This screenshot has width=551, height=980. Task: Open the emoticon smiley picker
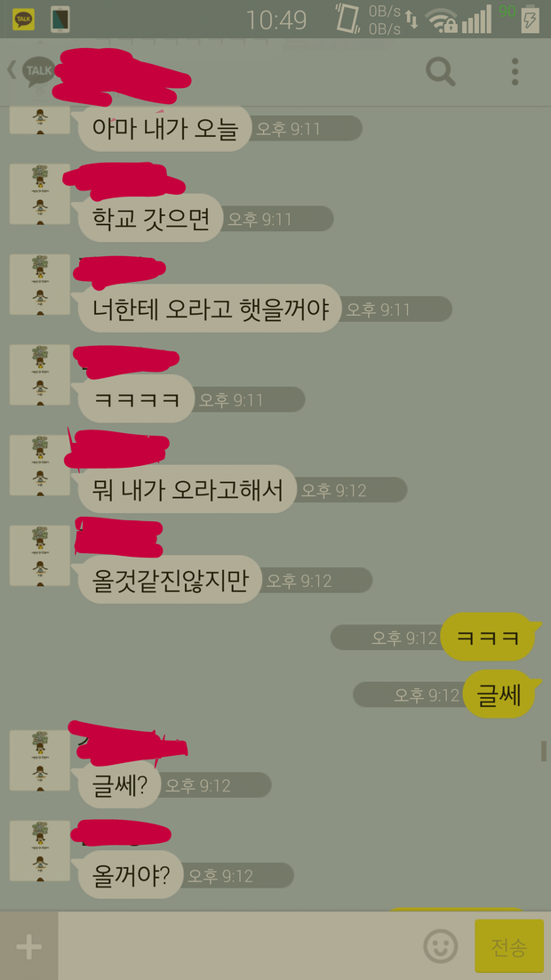441,946
